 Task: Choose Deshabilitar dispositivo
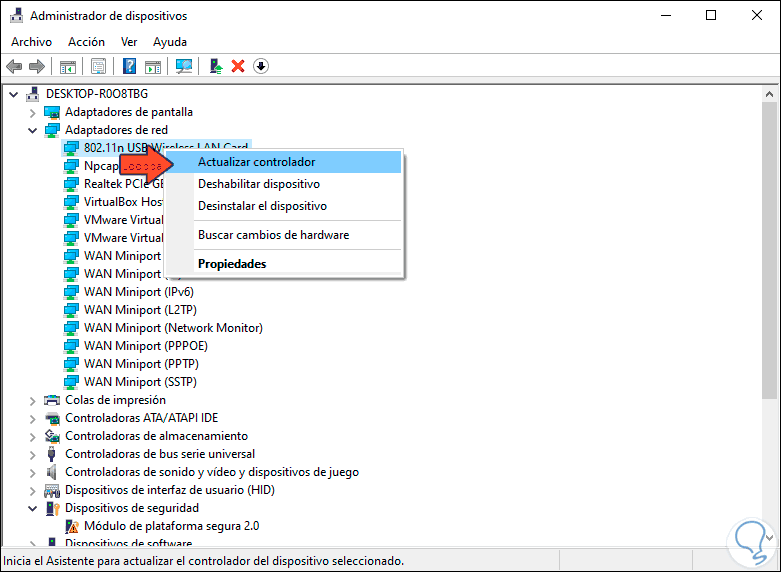(283, 184)
